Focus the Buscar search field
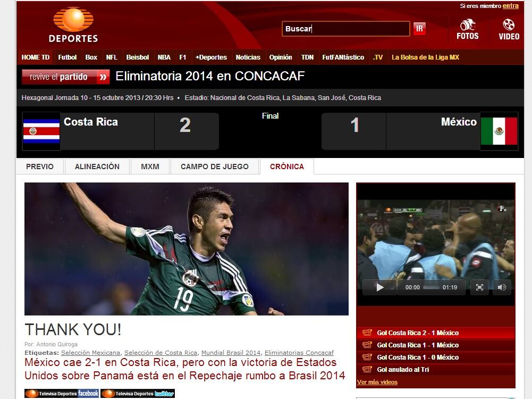This screenshot has height=399, width=532. point(345,29)
